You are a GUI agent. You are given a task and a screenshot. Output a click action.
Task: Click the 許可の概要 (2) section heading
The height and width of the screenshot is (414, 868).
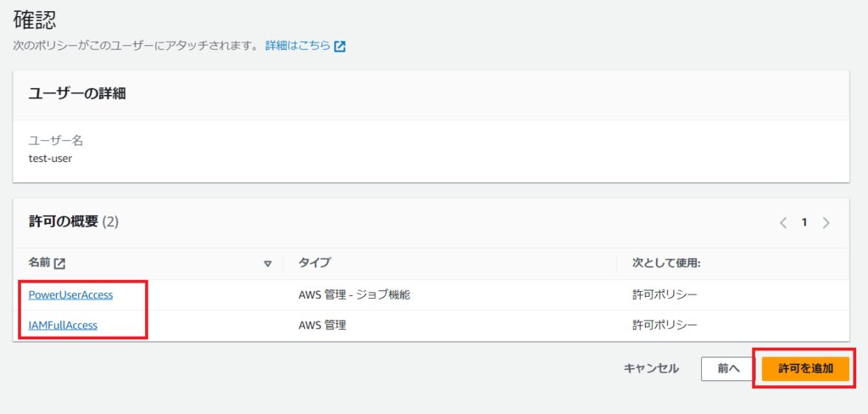click(74, 222)
